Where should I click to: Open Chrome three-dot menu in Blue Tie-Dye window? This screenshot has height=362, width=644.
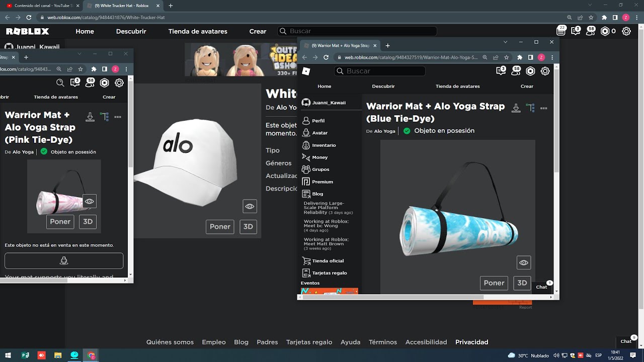[552, 57]
